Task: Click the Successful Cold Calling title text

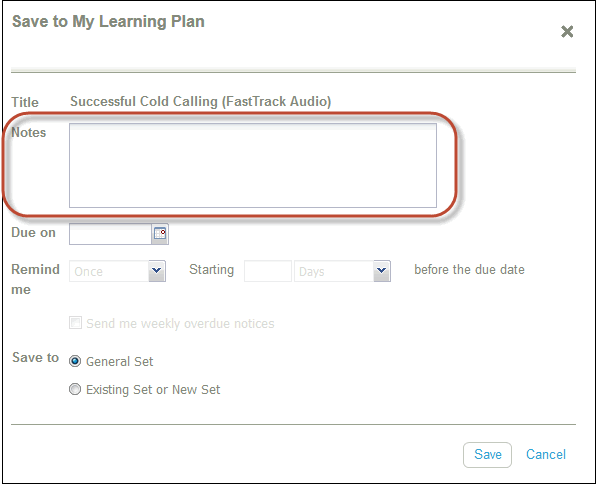Action: (201, 102)
